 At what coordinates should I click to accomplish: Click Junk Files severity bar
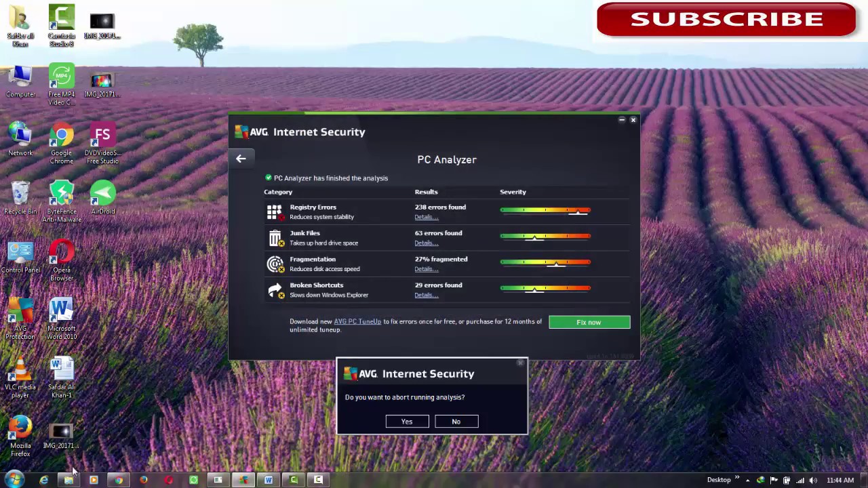pyautogui.click(x=545, y=237)
